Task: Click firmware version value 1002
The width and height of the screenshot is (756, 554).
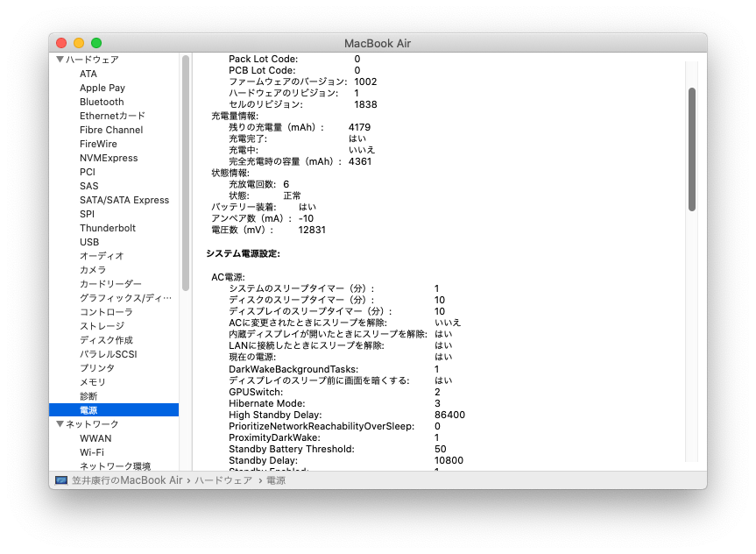Action: [365, 82]
